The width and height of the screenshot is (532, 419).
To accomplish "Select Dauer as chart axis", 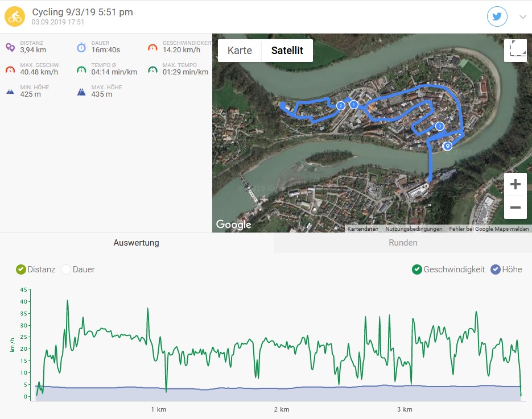I will pyautogui.click(x=66, y=269).
